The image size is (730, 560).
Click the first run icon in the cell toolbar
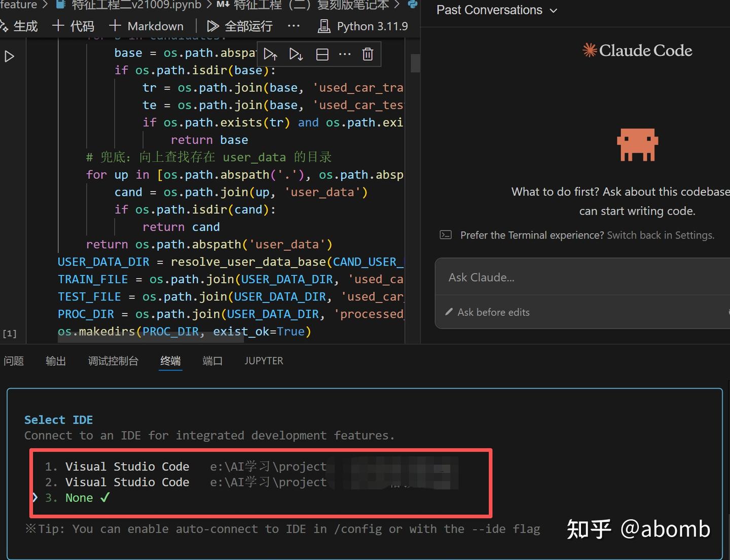pyautogui.click(x=271, y=54)
